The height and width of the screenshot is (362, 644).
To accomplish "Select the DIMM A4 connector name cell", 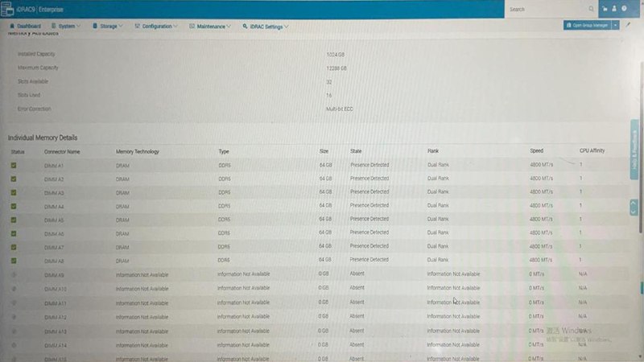I will [x=54, y=207].
